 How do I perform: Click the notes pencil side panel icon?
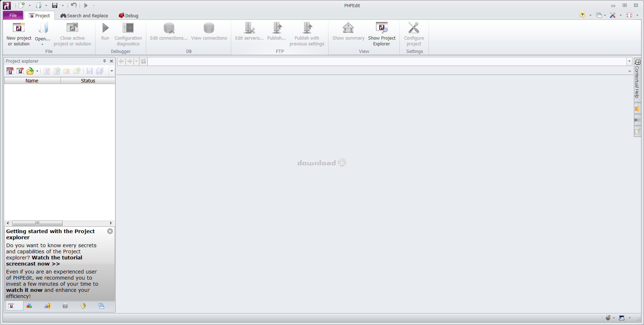pyautogui.click(x=637, y=132)
